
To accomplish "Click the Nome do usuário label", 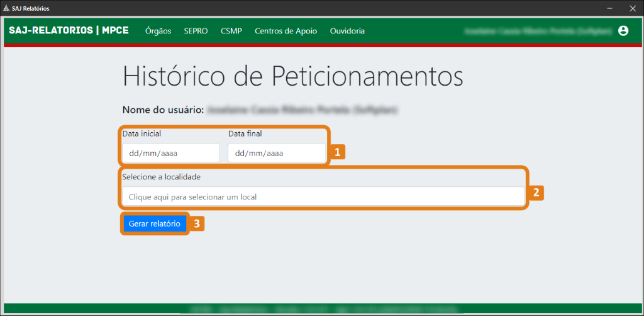I will click(163, 110).
